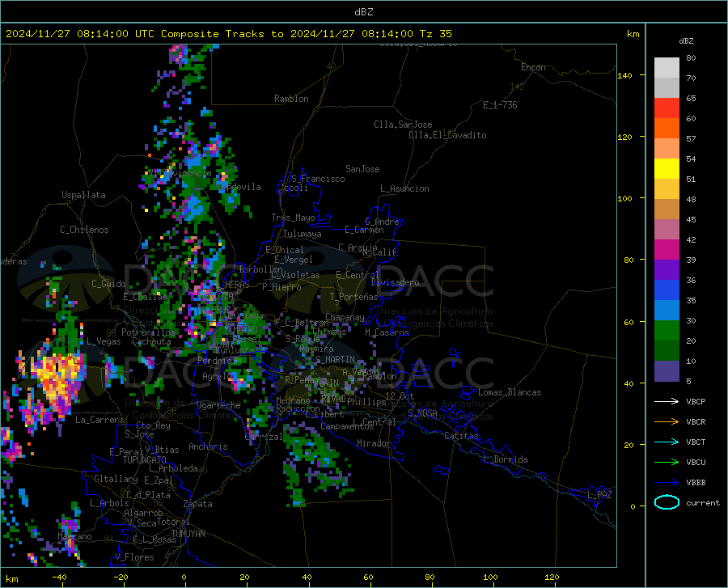Click the S_Francisco place label
The height and width of the screenshot is (588, 728).
(x=319, y=179)
